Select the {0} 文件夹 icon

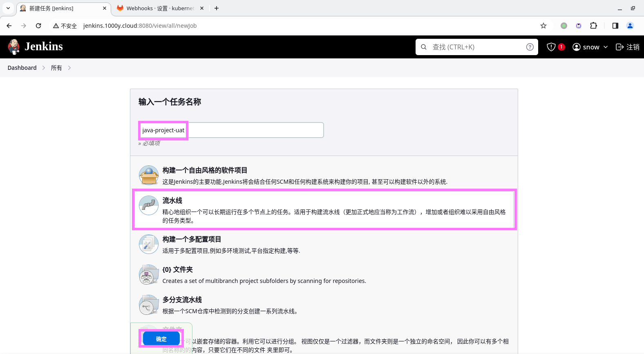[x=149, y=274]
